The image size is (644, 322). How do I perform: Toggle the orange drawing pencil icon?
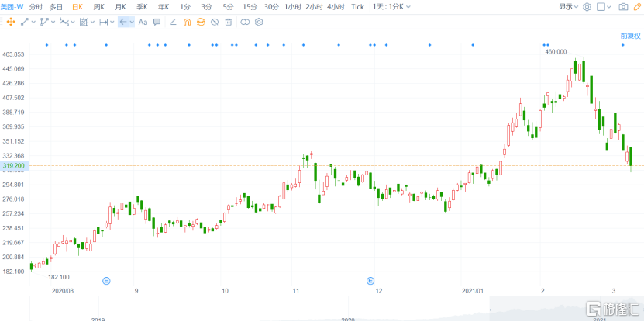coord(201,22)
